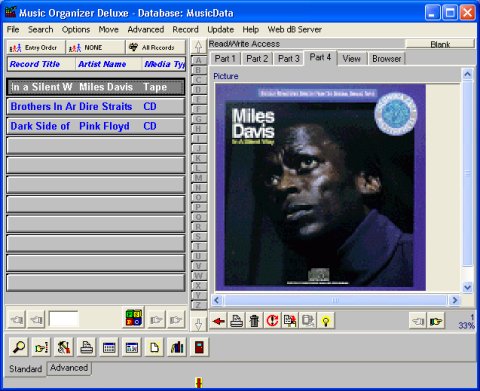Jump to first page with leftmost hand icon
This screenshot has width=480, height=391.
coord(17,320)
